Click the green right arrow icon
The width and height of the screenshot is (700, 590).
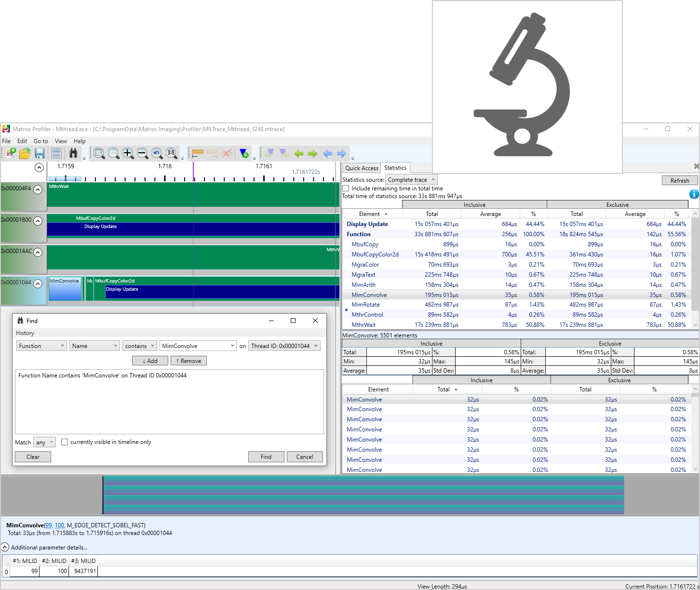[x=312, y=153]
